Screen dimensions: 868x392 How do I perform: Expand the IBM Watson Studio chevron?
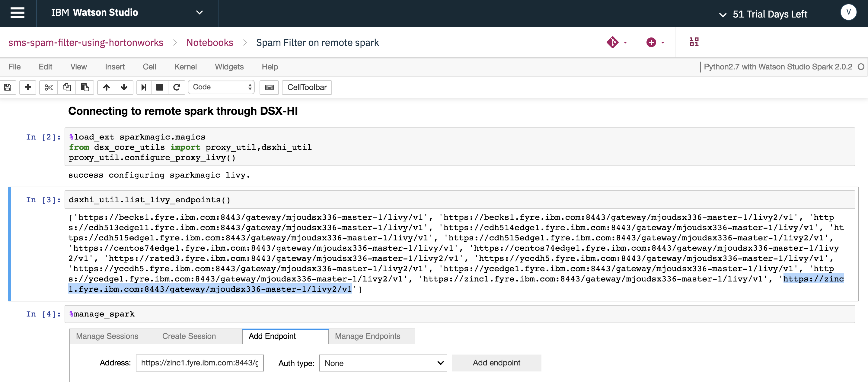(199, 12)
